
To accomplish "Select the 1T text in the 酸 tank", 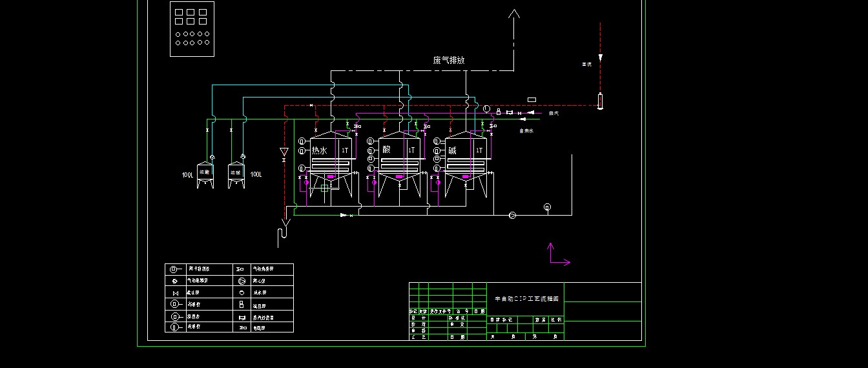I will pyautogui.click(x=411, y=150).
